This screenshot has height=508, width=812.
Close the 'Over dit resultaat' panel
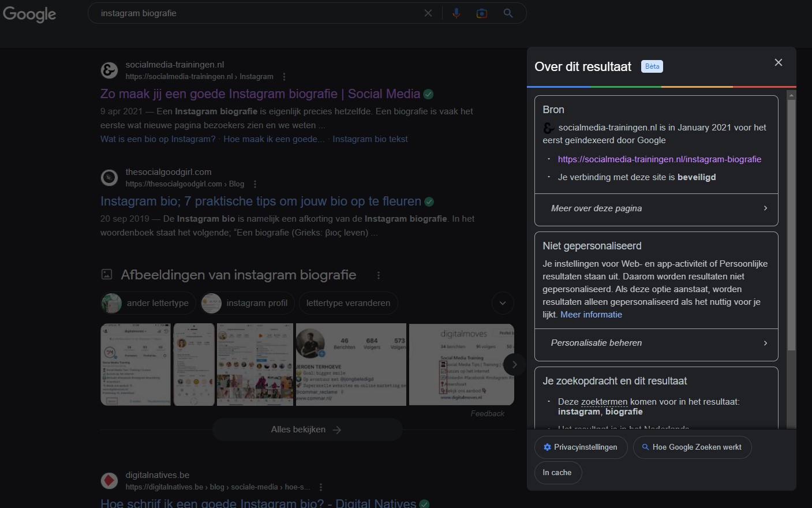(x=778, y=62)
